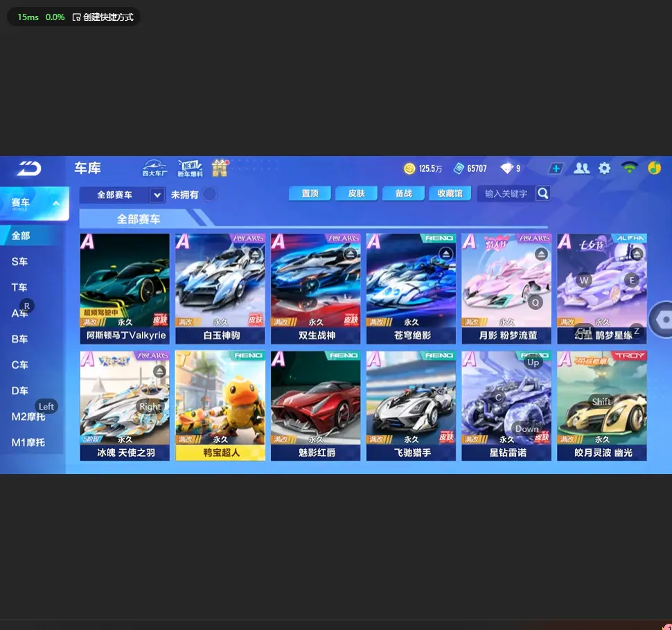672x630 pixels.
Task: Click the 车库 page title
Action: [x=87, y=168]
